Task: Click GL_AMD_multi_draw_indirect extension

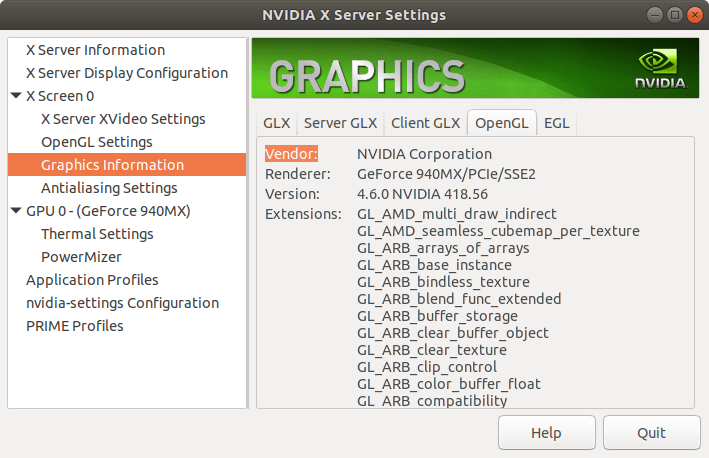Action: click(457, 214)
